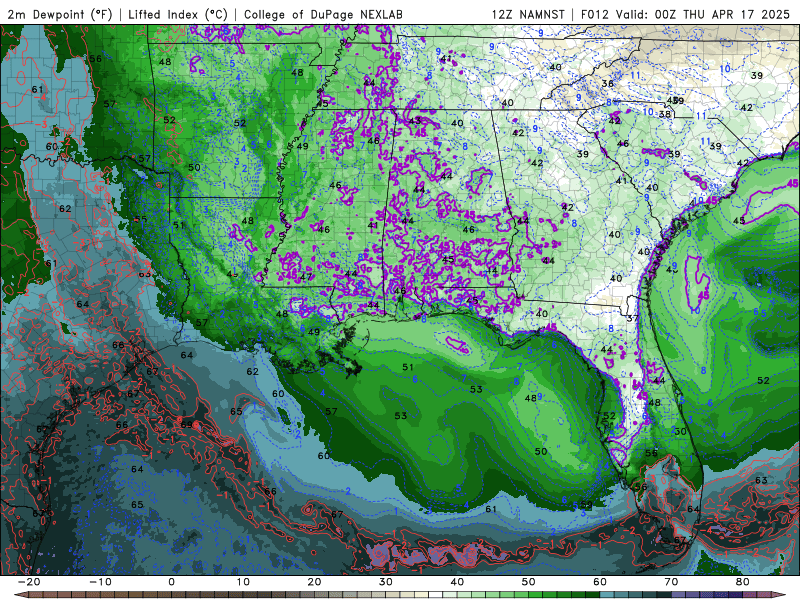The height and width of the screenshot is (600, 800).
Task: Click the "47" dewpoint value on the map
Action: [x=306, y=277]
